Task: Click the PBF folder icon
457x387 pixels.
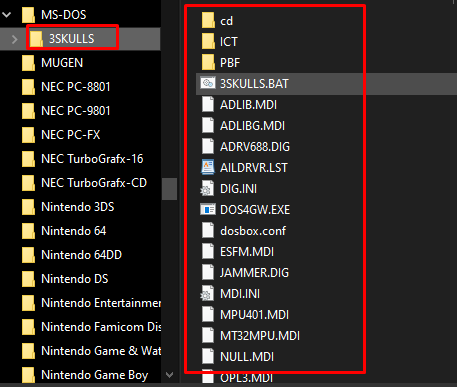Action: click(x=208, y=63)
